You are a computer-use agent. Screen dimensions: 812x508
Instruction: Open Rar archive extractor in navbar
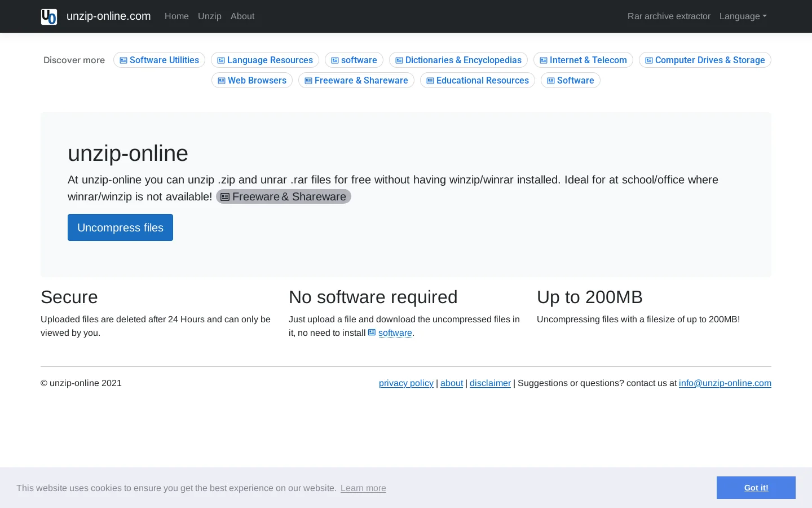(669, 16)
